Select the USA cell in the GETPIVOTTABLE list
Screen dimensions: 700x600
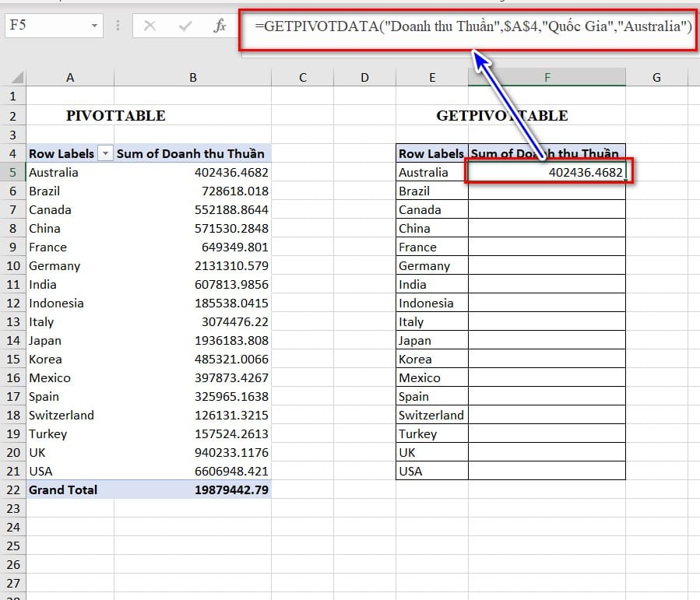(430, 471)
